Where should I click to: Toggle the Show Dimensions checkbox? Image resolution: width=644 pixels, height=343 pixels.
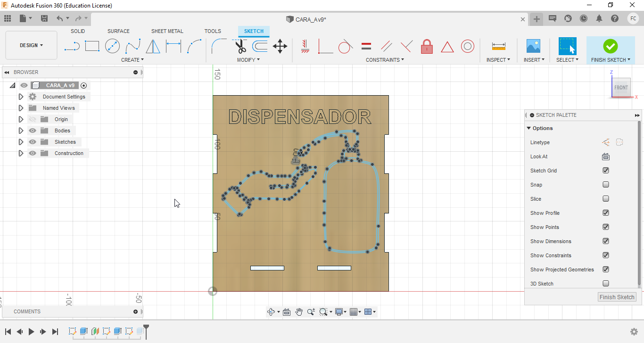tap(606, 241)
